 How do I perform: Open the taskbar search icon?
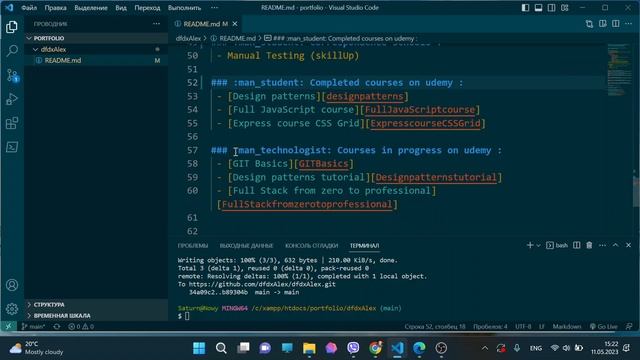pyautogui.click(x=221, y=348)
